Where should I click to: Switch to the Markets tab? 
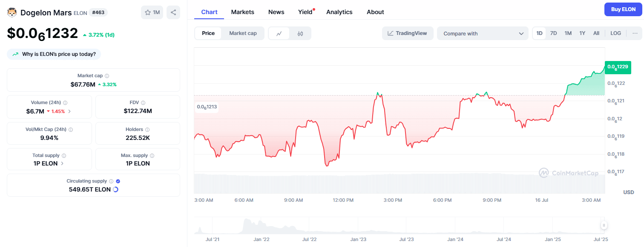[x=243, y=12]
